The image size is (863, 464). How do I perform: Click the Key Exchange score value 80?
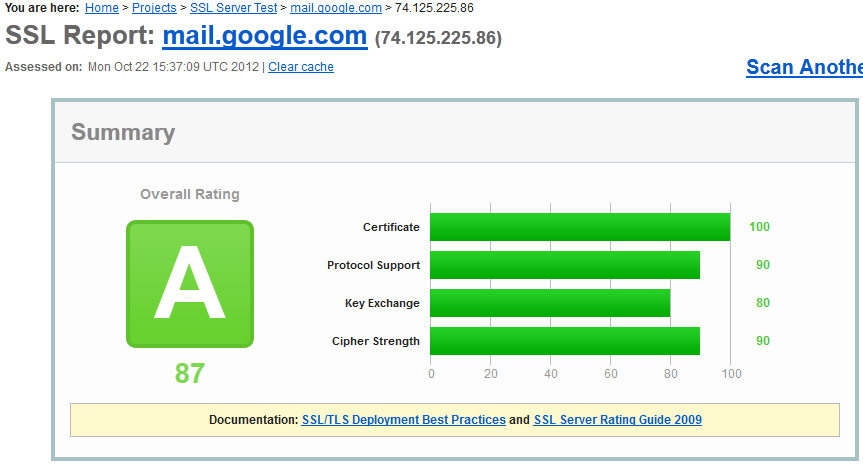(x=762, y=303)
